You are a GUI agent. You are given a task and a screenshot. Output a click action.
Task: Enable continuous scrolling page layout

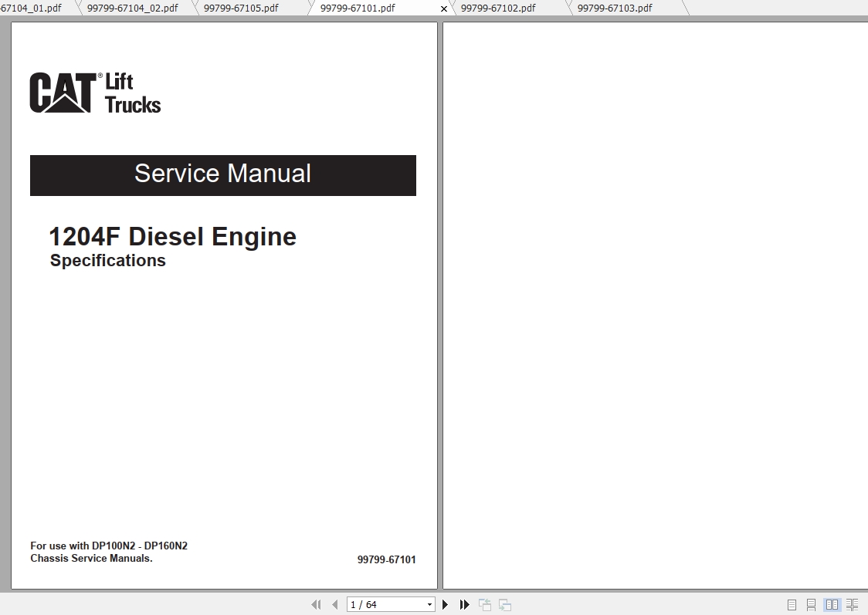point(810,604)
